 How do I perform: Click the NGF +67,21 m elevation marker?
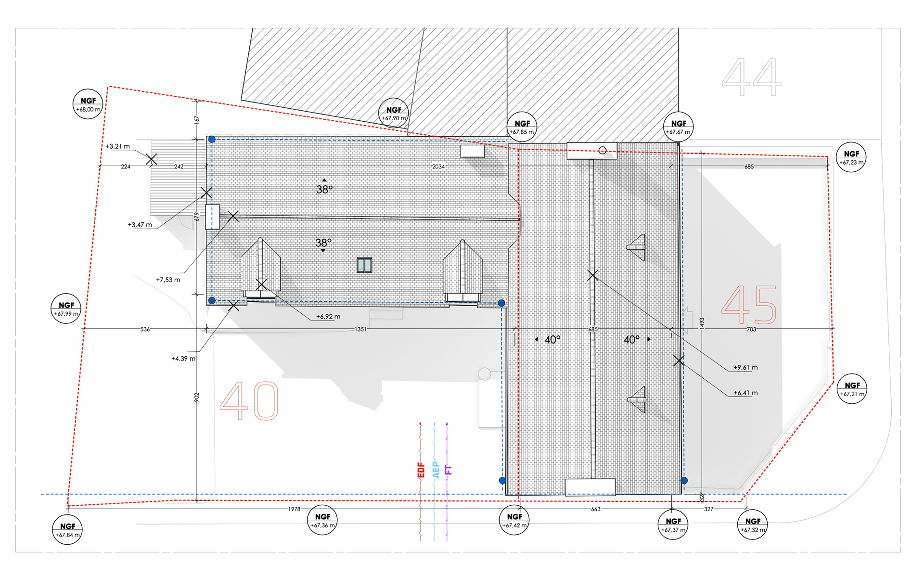pos(852,389)
